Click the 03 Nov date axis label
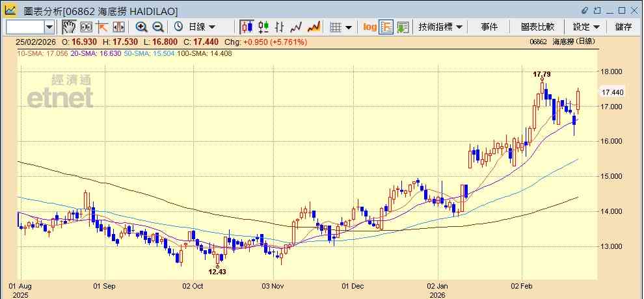Viewport: 644px width, 299px height. pyautogui.click(x=273, y=286)
